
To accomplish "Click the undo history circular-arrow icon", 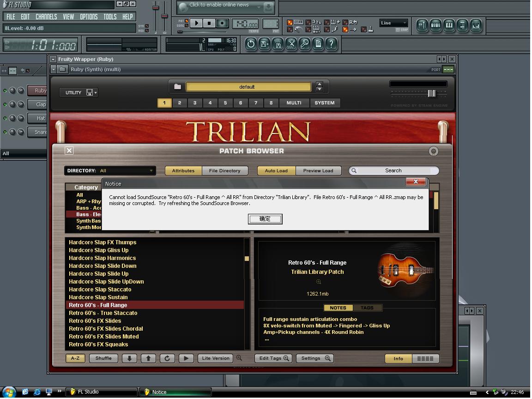I will [251, 44].
